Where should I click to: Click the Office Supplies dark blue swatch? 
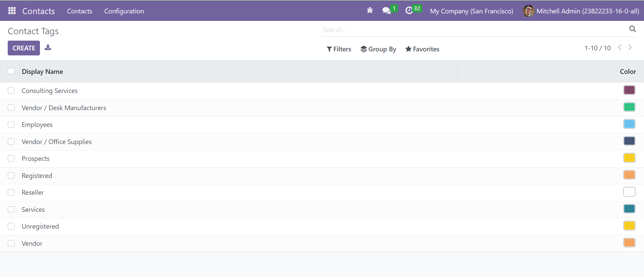pos(629,141)
